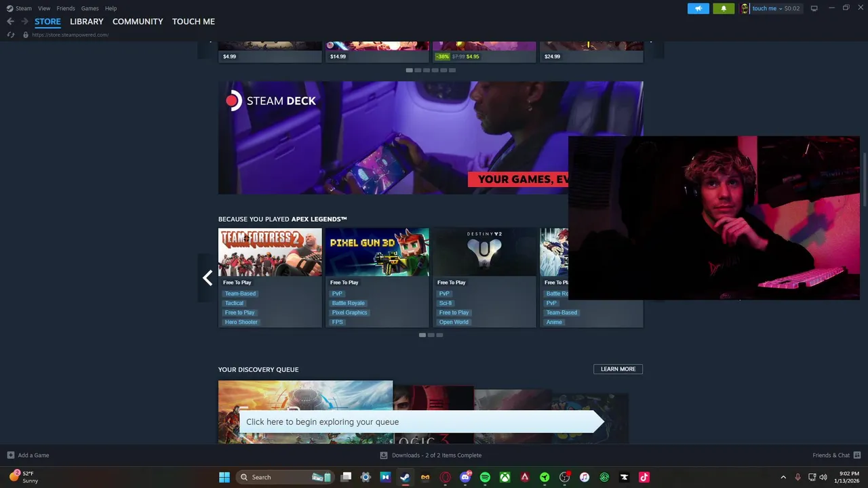Open the $4.99 game card
The width and height of the screenshot is (868, 488).
[270, 52]
